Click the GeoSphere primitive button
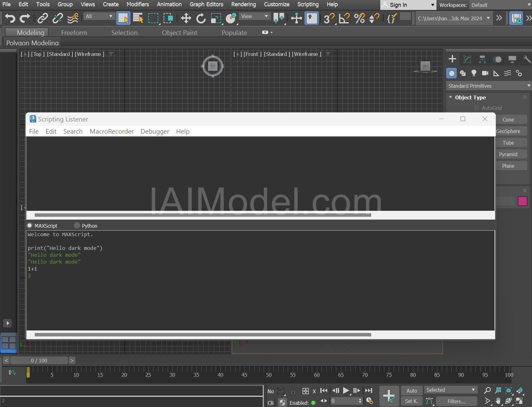The height and width of the screenshot is (407, 532). (511, 131)
